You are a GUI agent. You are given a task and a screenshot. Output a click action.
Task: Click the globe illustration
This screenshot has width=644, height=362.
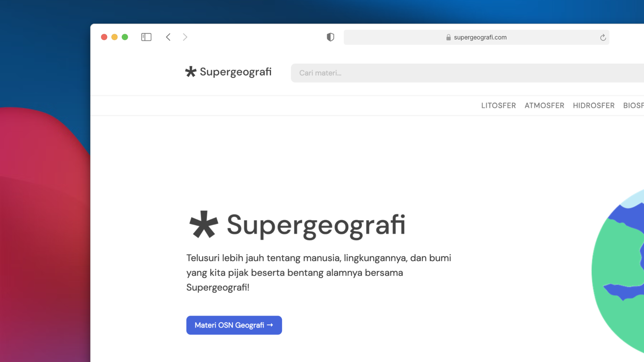point(621,268)
